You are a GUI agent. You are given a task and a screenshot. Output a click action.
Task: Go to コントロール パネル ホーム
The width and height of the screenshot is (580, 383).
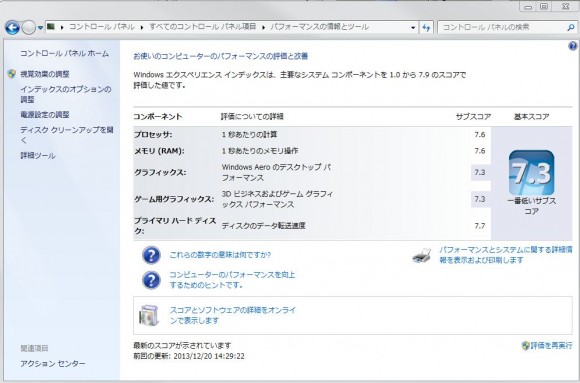(x=64, y=53)
